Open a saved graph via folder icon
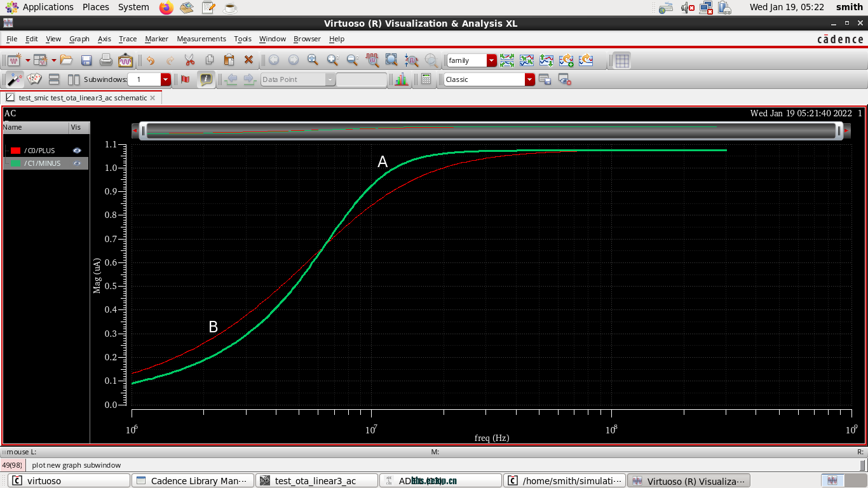The height and width of the screenshot is (488, 868). (66, 60)
